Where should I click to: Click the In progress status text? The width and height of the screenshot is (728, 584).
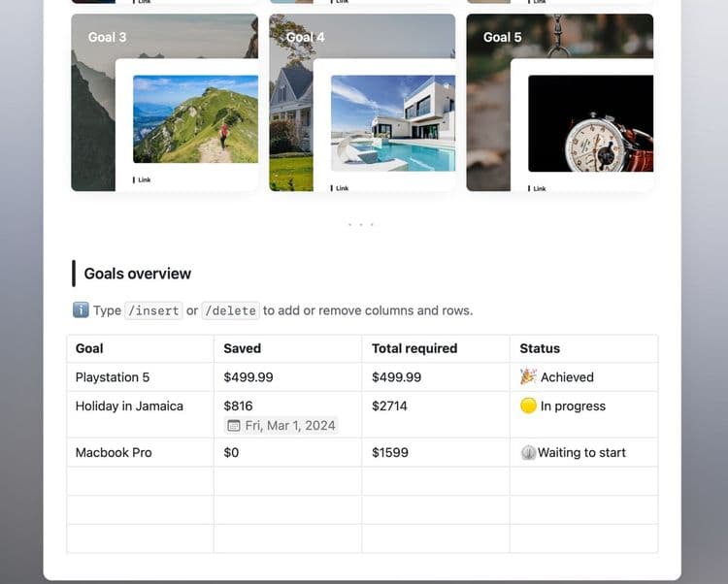pos(573,406)
